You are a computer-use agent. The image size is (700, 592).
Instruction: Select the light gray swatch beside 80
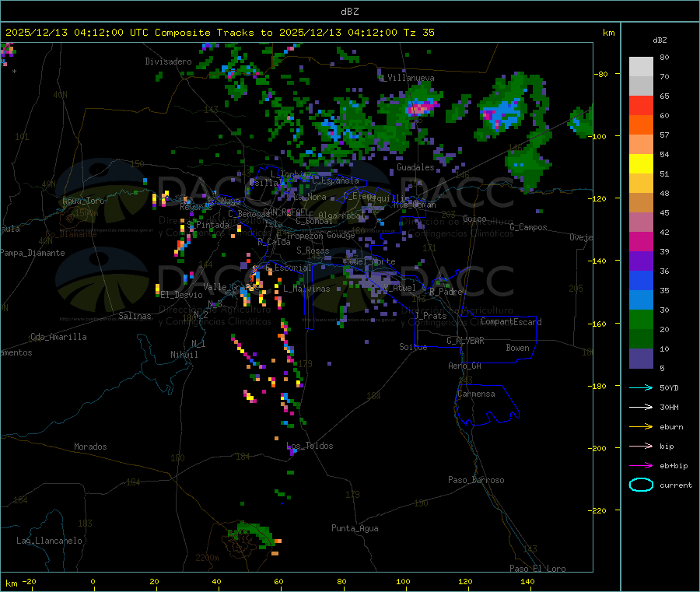tap(641, 67)
